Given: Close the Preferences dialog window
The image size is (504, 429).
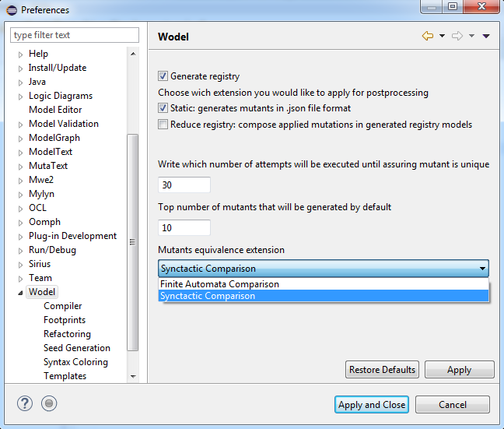Looking at the screenshot, I should click(481, 6).
